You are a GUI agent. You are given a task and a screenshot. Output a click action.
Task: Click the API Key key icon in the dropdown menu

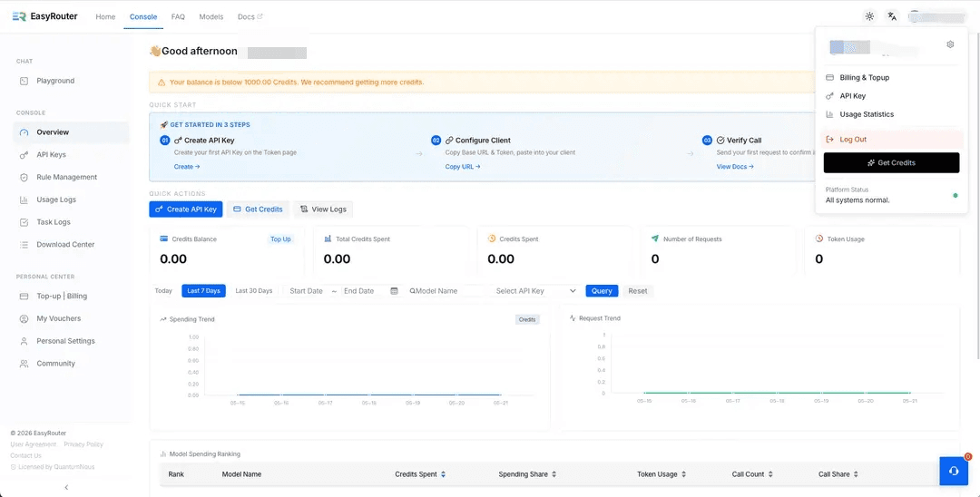(829, 96)
